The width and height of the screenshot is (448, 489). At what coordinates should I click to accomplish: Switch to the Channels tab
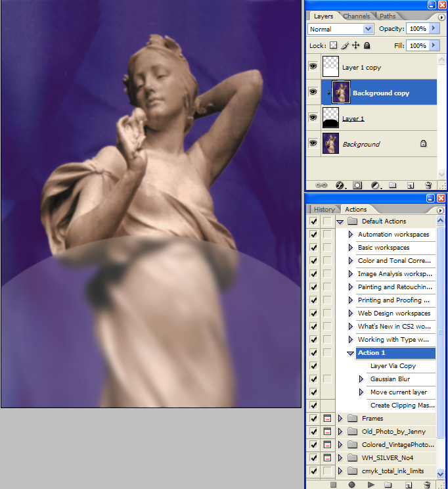356,16
